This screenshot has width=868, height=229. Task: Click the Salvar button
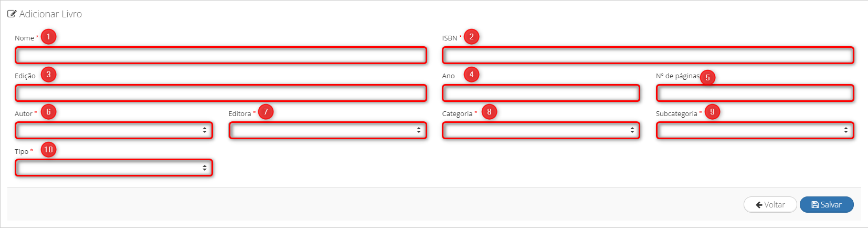pos(827,205)
